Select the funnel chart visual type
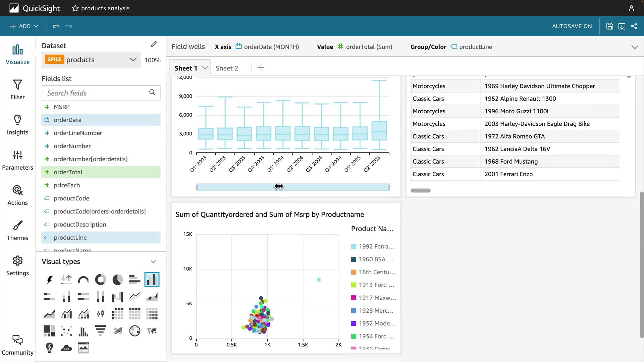Image resolution: width=644 pixels, height=362 pixels. [100, 331]
